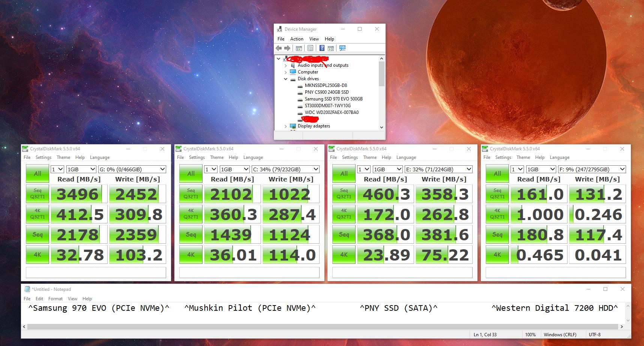
Task: Click the title bar icon of the F: CrystalDiskMark window
Action: click(x=485, y=149)
